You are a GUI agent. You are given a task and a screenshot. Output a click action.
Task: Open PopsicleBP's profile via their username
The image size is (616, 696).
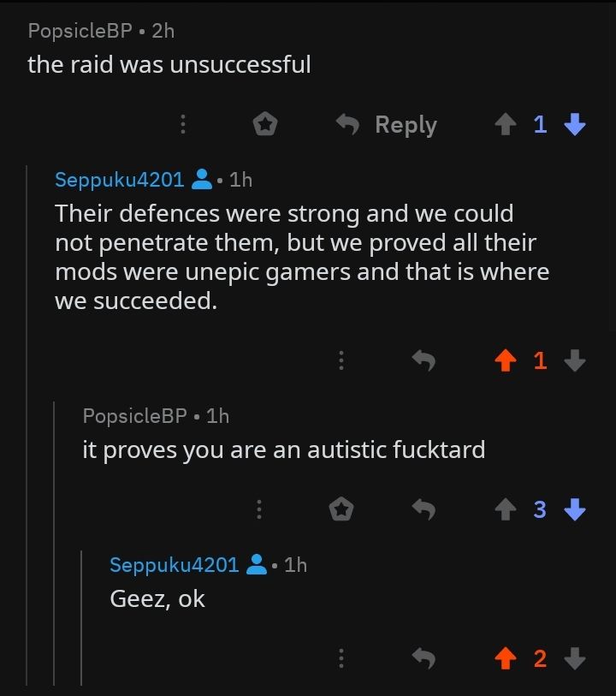click(79, 31)
